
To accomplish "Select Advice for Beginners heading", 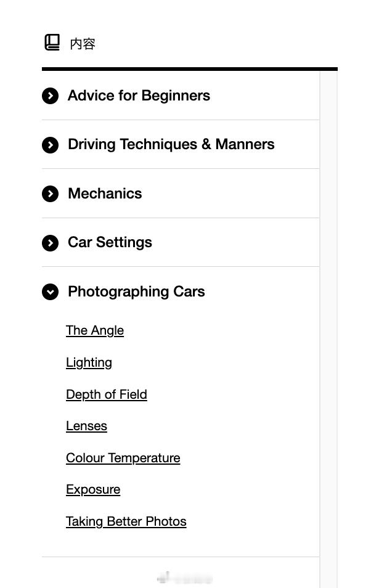I will (x=139, y=96).
